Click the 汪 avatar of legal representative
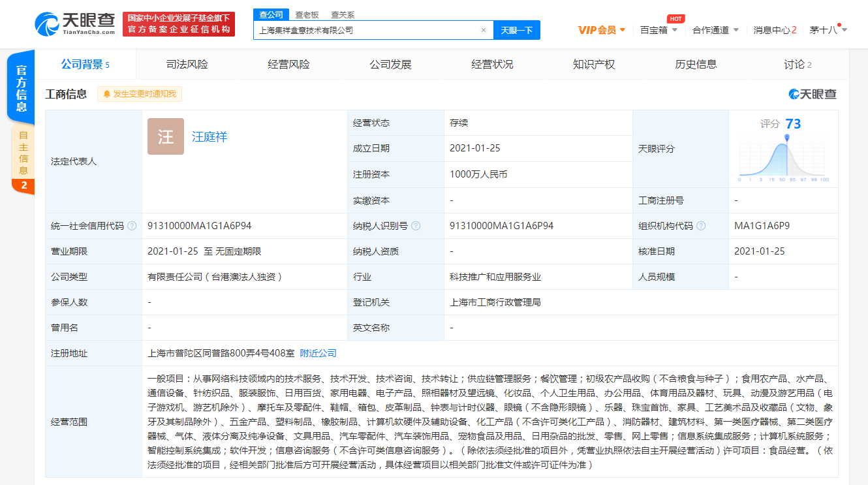The height and width of the screenshot is (485, 868). [x=166, y=136]
